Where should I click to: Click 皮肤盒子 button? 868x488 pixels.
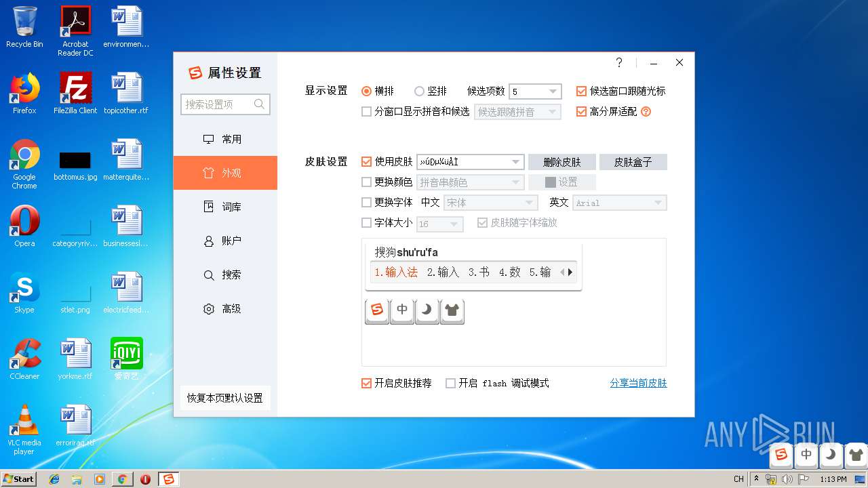pyautogui.click(x=633, y=162)
